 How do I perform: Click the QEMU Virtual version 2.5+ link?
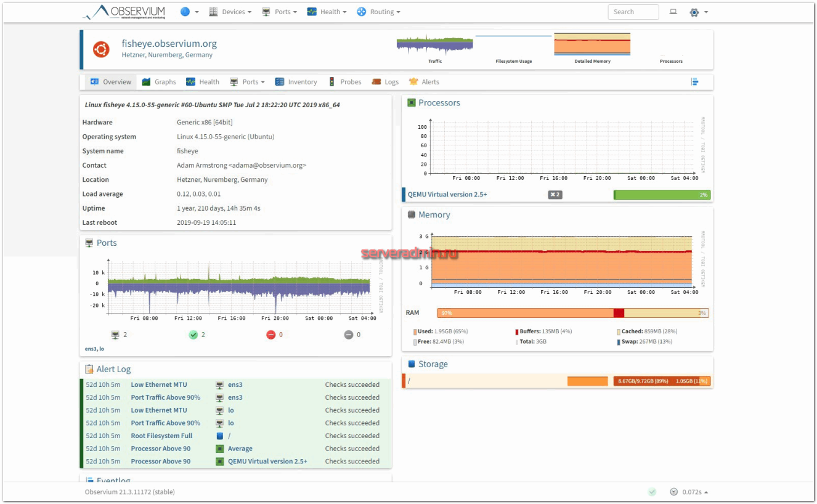(447, 195)
